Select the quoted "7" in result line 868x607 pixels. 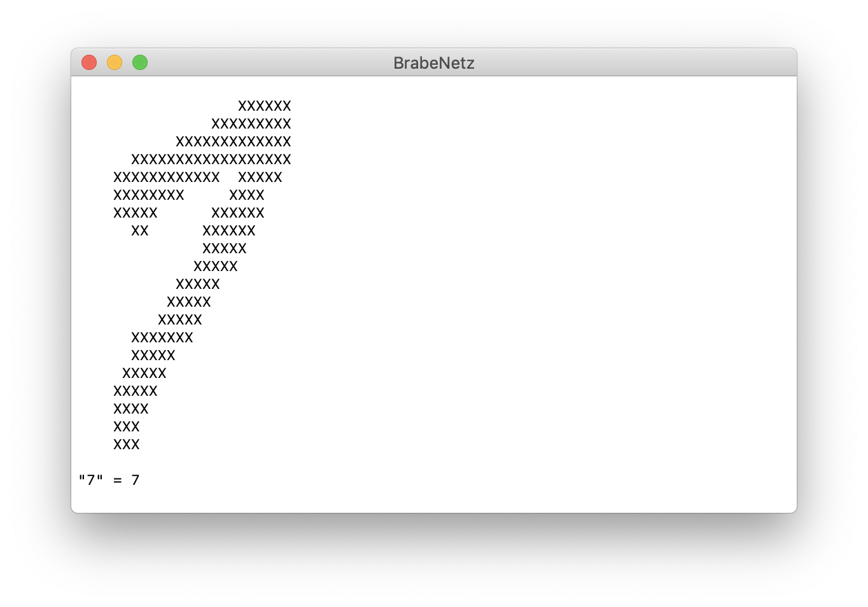(91, 480)
